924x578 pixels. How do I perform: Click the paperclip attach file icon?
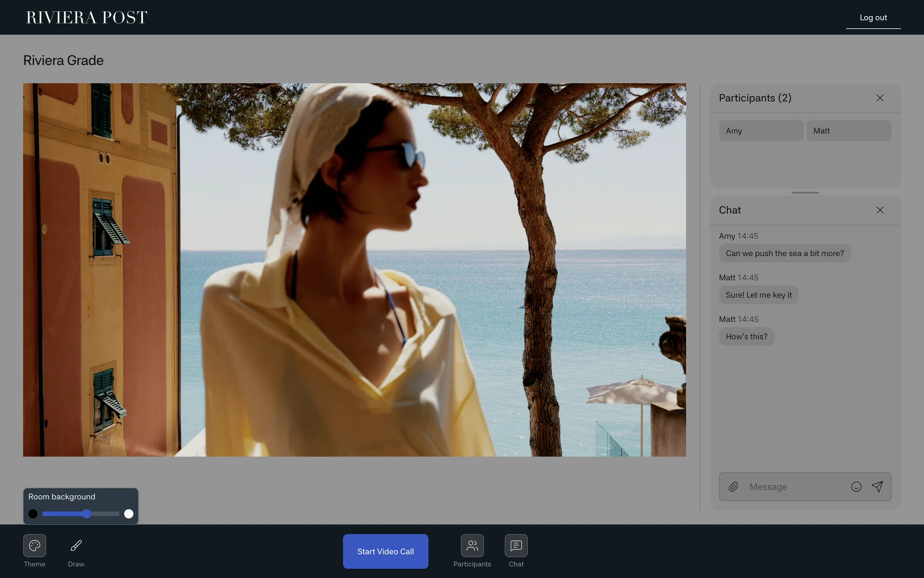734,486
